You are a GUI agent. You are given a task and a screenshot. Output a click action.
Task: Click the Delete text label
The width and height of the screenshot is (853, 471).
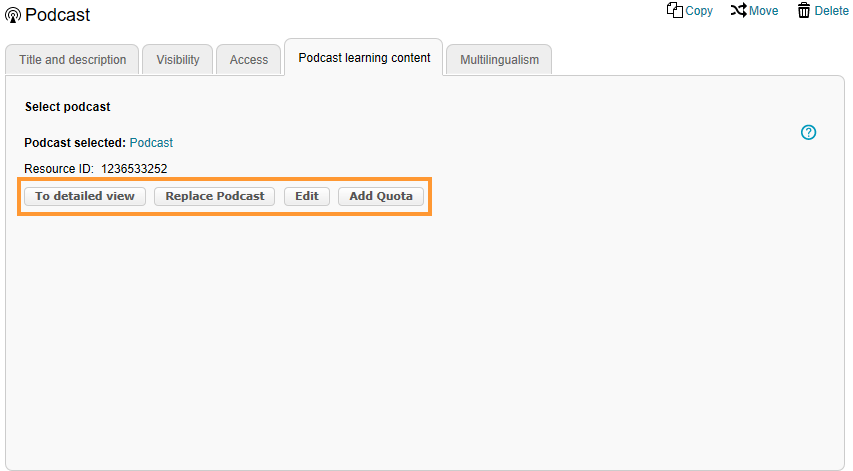831,11
